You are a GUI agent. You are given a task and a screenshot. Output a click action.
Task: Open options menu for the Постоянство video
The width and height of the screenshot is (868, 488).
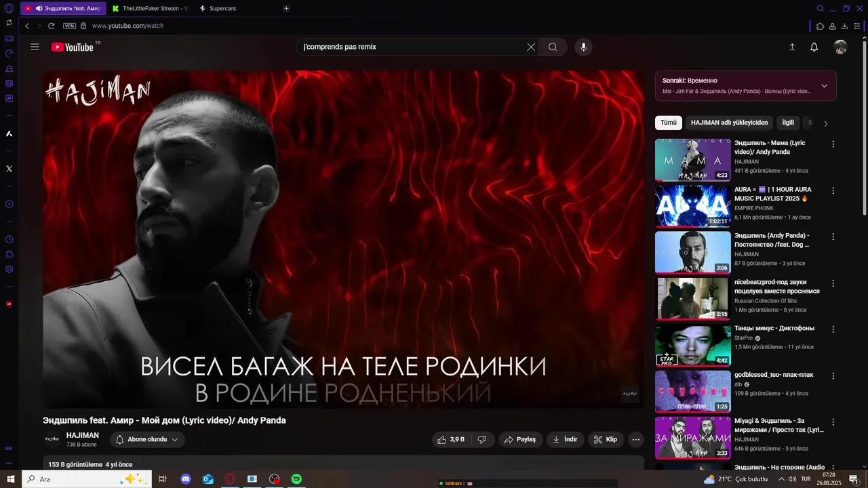833,237
